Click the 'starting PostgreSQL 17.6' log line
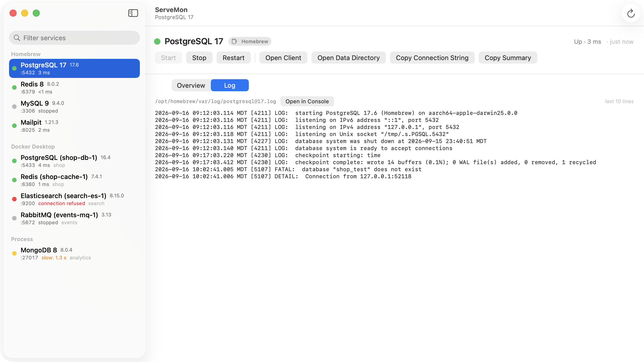This screenshot has width=644, height=362. (x=336, y=113)
